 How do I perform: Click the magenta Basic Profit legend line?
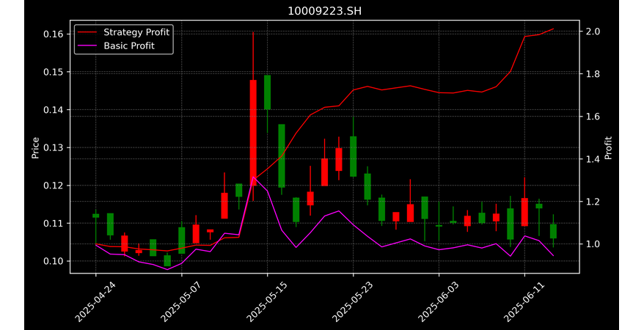point(87,45)
